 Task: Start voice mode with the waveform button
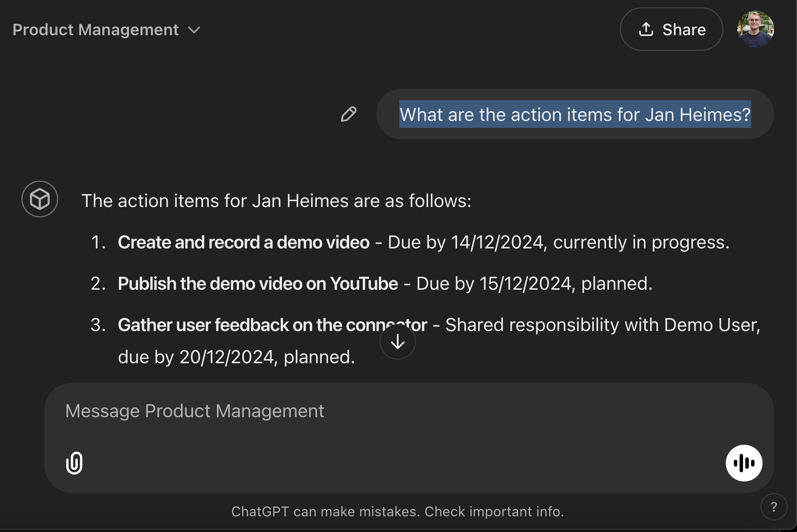744,463
